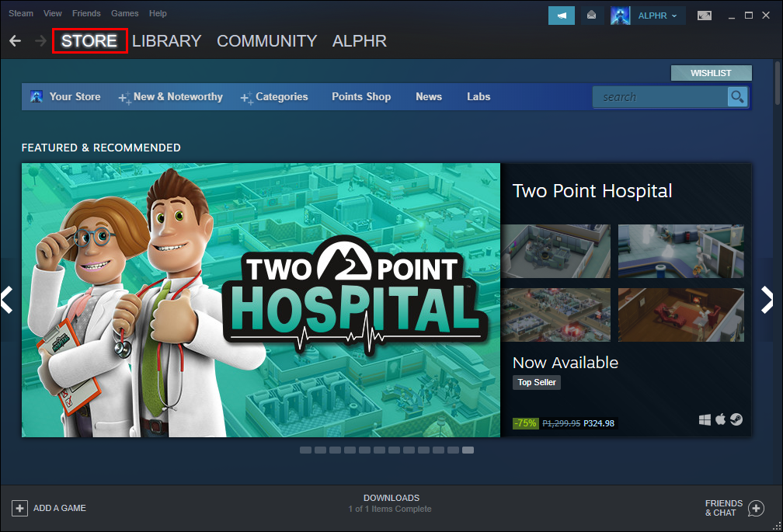This screenshot has width=783, height=532.
Task: Click the WISHLIST button
Action: pyautogui.click(x=711, y=73)
